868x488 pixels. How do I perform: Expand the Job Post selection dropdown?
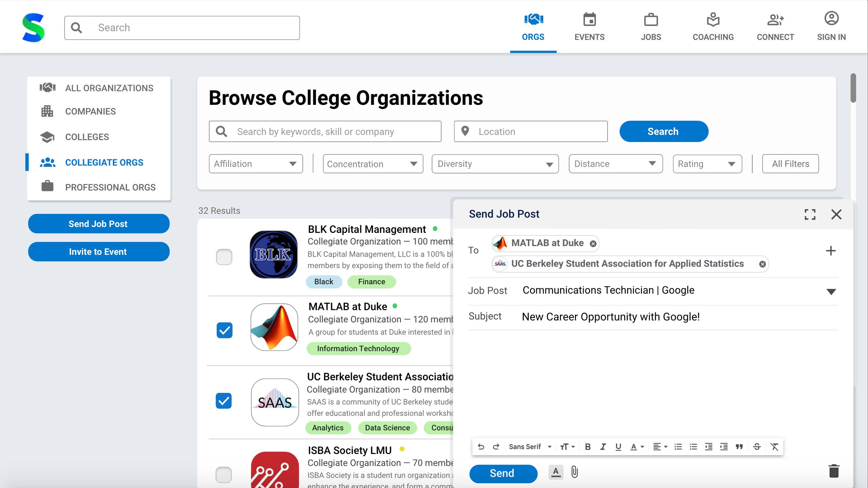click(x=831, y=292)
